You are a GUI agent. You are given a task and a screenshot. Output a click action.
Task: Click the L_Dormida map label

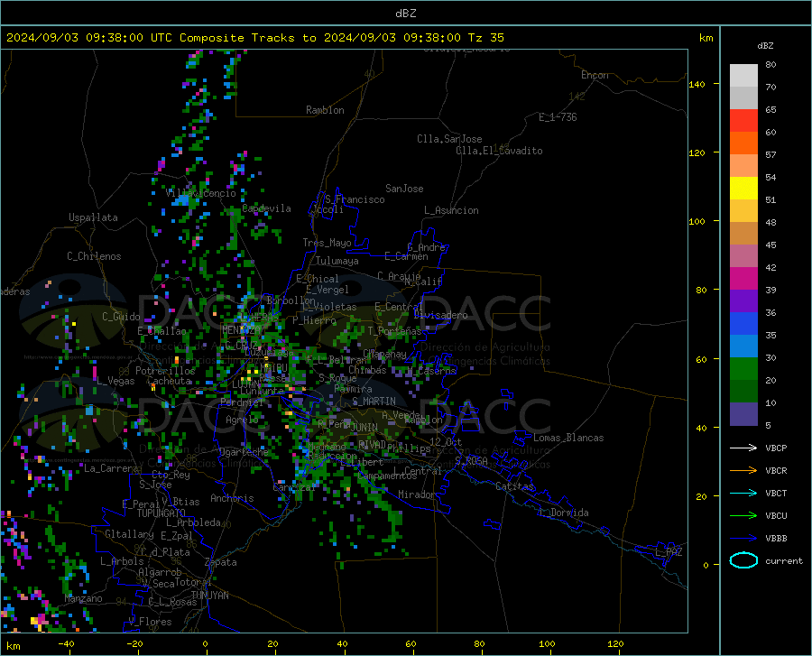click(563, 513)
